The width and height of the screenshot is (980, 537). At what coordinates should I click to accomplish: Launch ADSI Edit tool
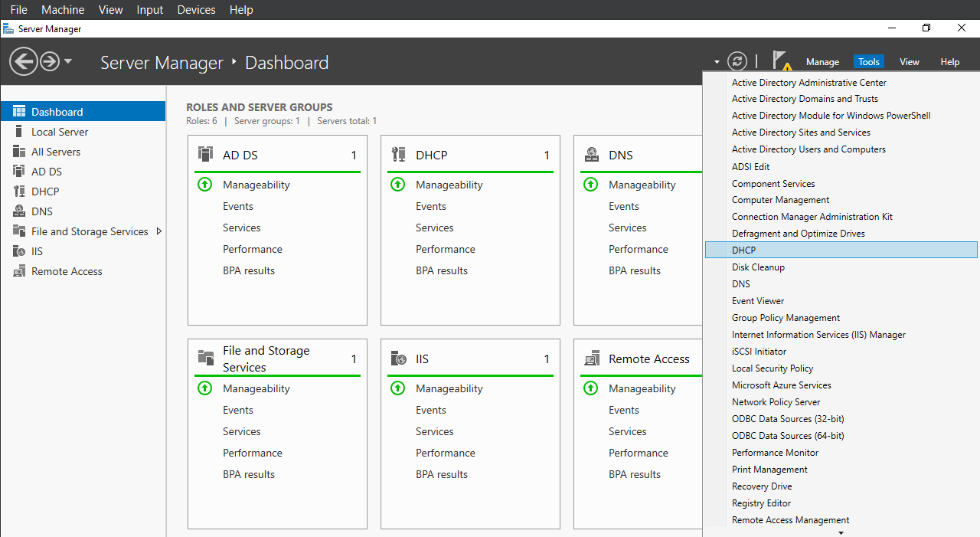tap(750, 166)
